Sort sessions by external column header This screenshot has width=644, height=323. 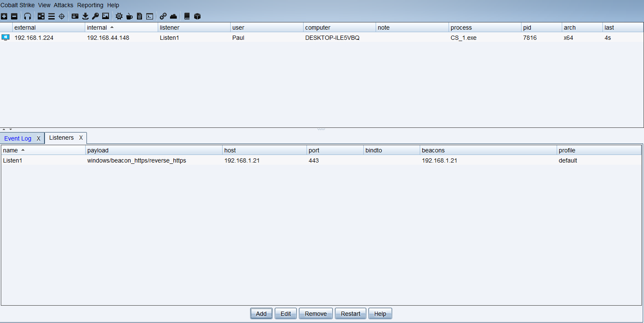(49, 28)
